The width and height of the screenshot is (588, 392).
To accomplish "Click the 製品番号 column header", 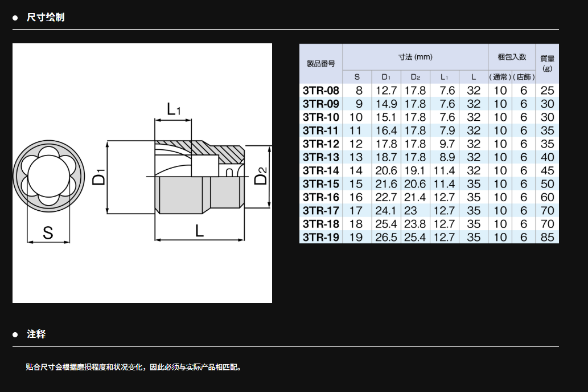I will click(321, 64).
